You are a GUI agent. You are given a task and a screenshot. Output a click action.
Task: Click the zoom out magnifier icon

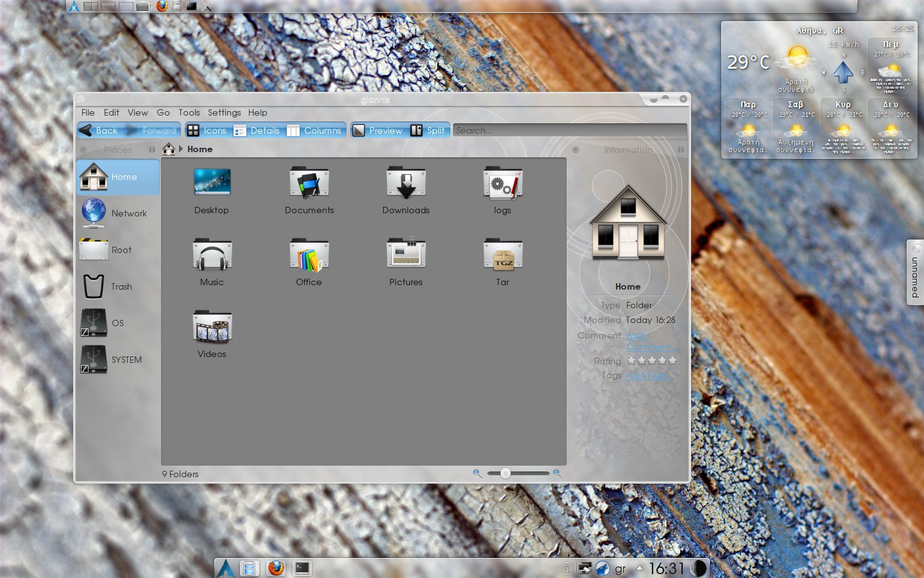pos(477,473)
